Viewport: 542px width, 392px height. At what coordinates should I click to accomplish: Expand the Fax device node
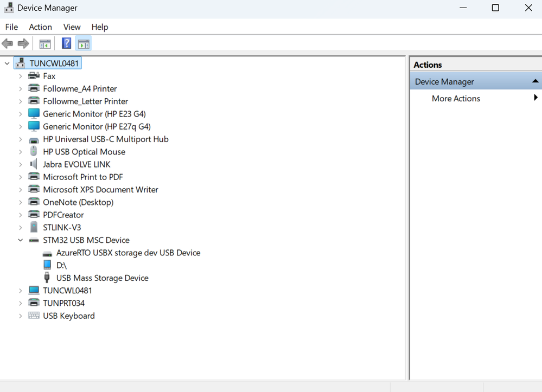(x=21, y=76)
